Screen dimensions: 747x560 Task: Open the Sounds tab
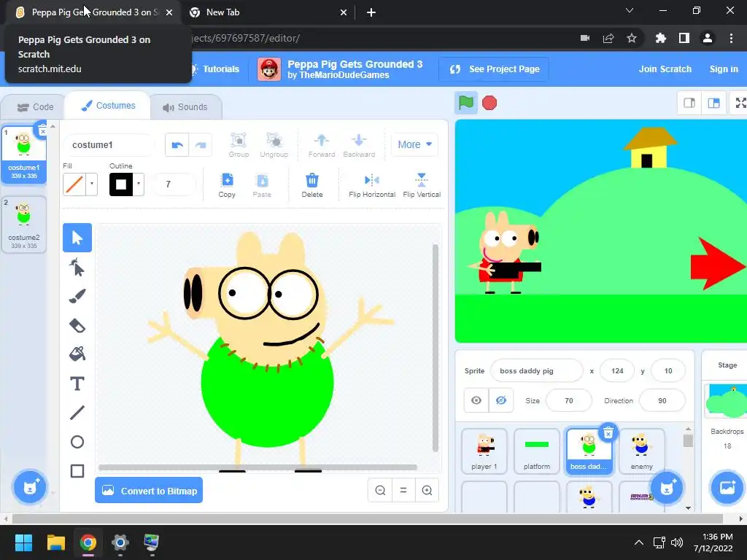pos(185,107)
